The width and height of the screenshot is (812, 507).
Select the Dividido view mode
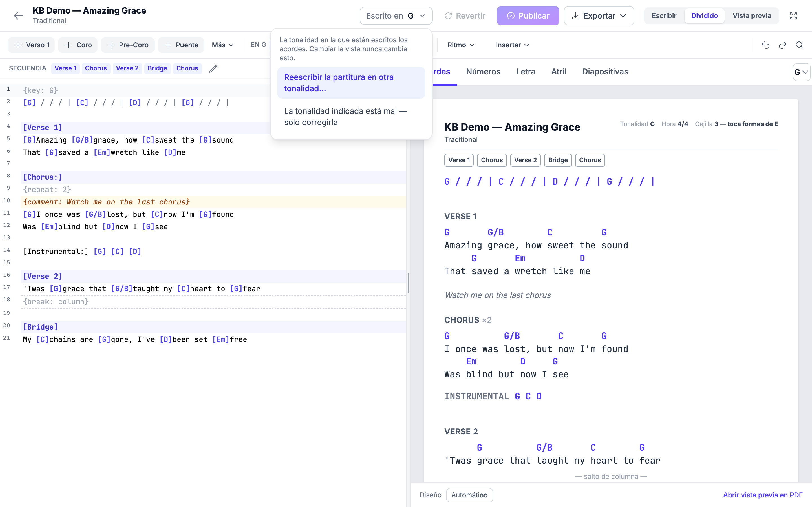704,16
